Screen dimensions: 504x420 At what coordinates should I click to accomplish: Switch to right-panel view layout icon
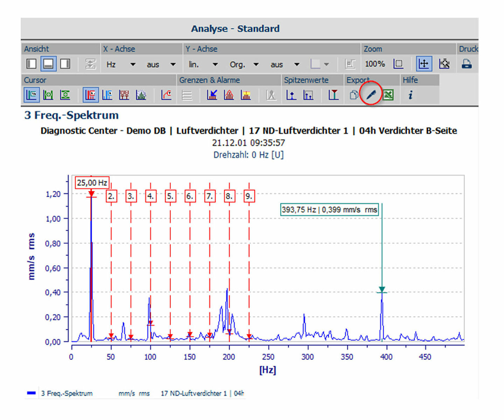(65, 64)
